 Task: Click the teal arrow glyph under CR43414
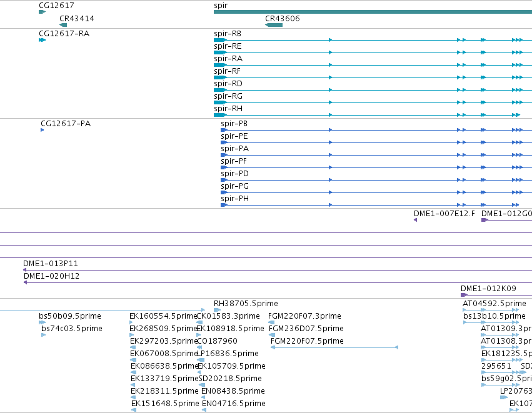tap(63, 25)
